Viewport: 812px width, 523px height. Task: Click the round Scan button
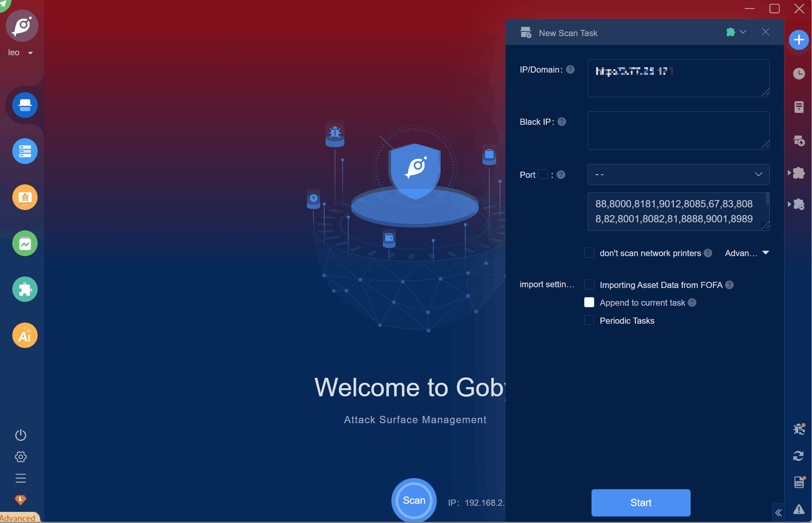click(x=414, y=500)
